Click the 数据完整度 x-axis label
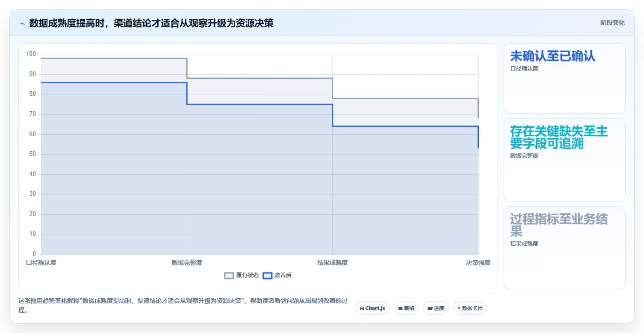Image resolution: width=644 pixels, height=333 pixels. point(187,263)
